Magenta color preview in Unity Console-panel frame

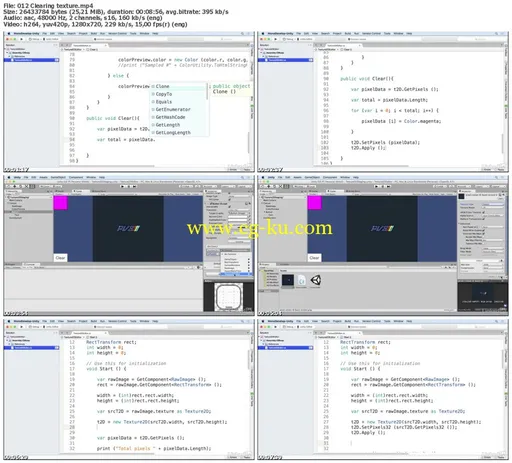pos(60,203)
